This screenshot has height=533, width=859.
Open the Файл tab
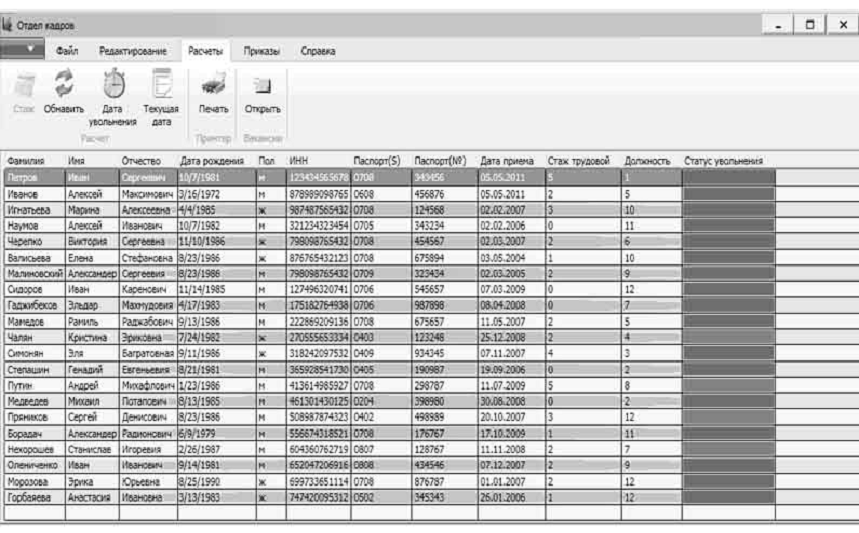tap(68, 48)
